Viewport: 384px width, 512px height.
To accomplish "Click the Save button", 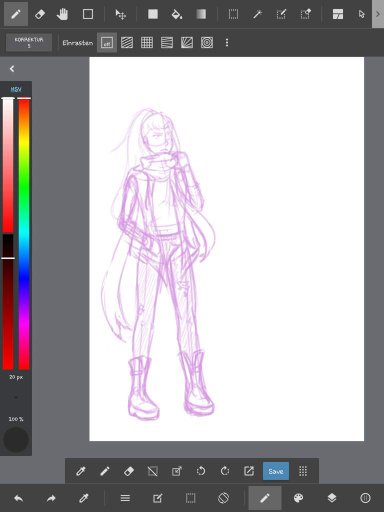I will [276, 471].
